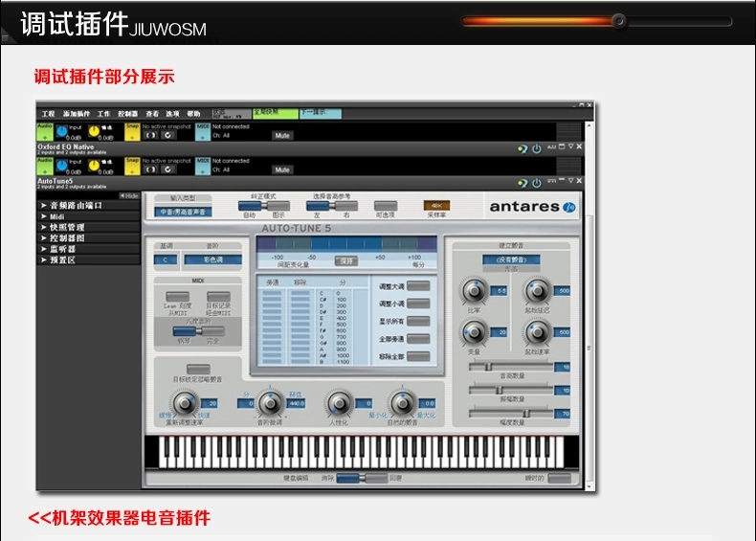Viewport: 756px width, 541px height.
Task: Click the 自然的颤音 natural vibrato knob
Action: tap(402, 403)
